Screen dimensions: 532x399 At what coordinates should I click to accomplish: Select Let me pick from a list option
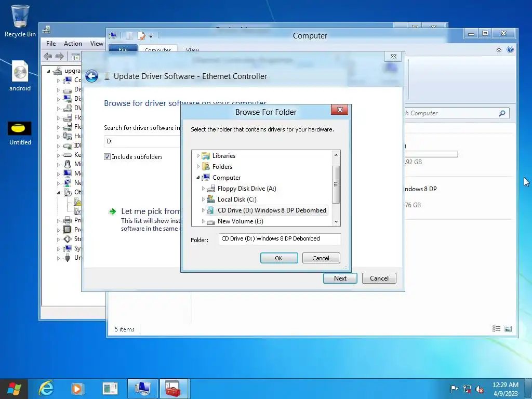coord(151,211)
